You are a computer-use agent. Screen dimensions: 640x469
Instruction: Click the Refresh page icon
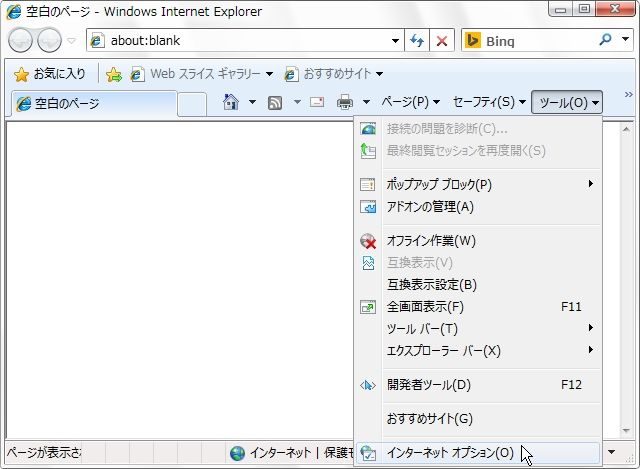click(x=417, y=41)
